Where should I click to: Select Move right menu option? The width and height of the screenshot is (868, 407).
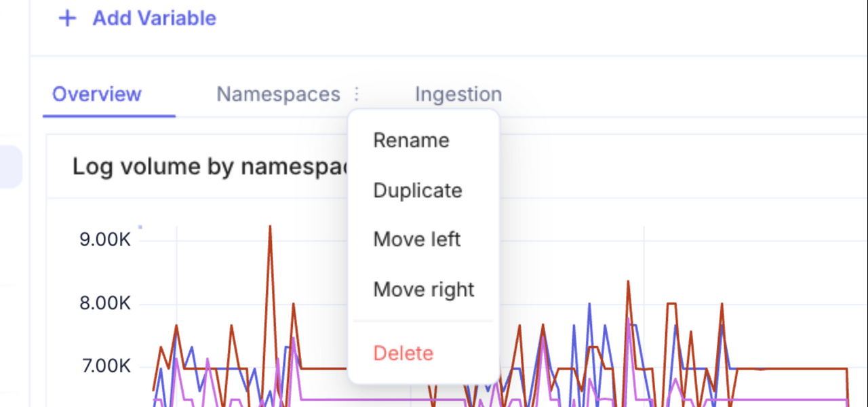click(x=423, y=290)
